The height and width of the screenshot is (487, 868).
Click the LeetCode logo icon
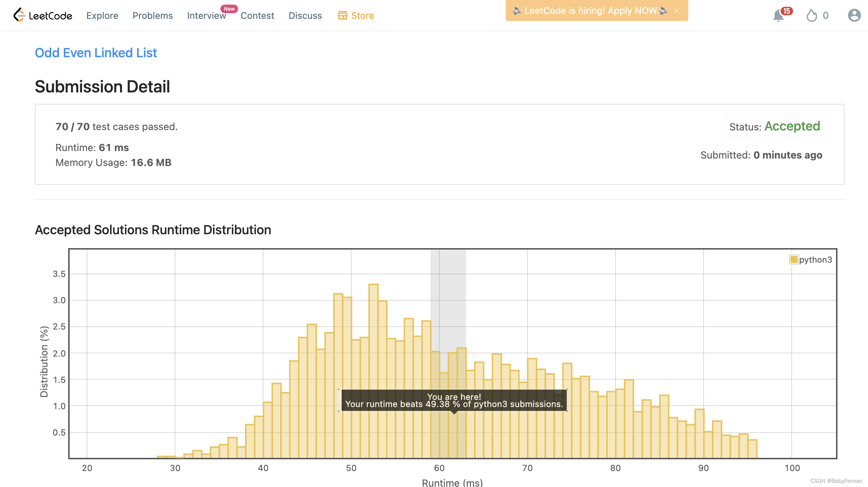19,15
